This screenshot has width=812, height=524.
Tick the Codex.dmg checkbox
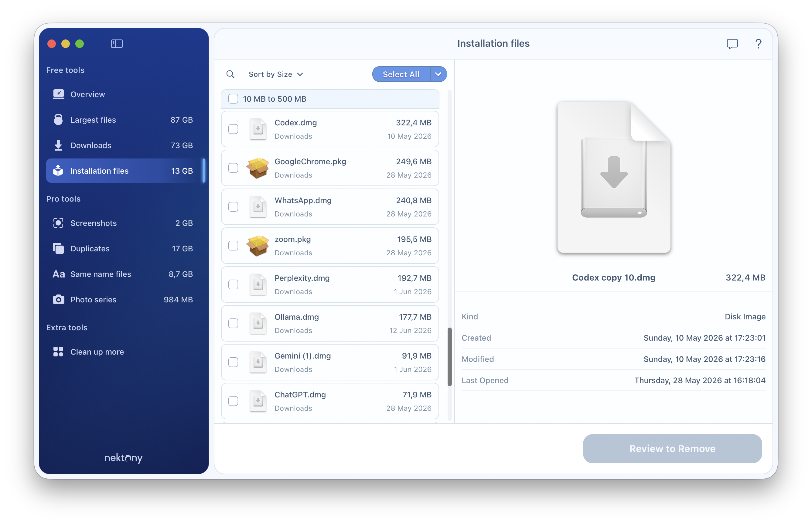coord(233,129)
